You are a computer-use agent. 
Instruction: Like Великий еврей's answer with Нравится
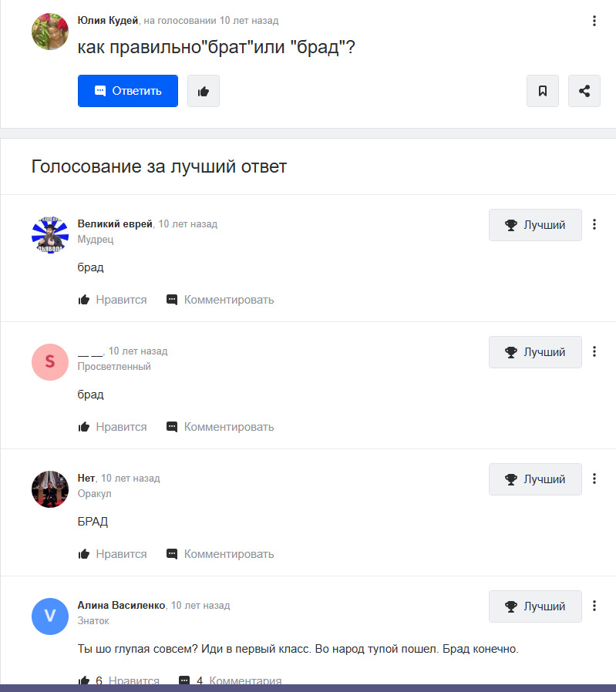112,300
